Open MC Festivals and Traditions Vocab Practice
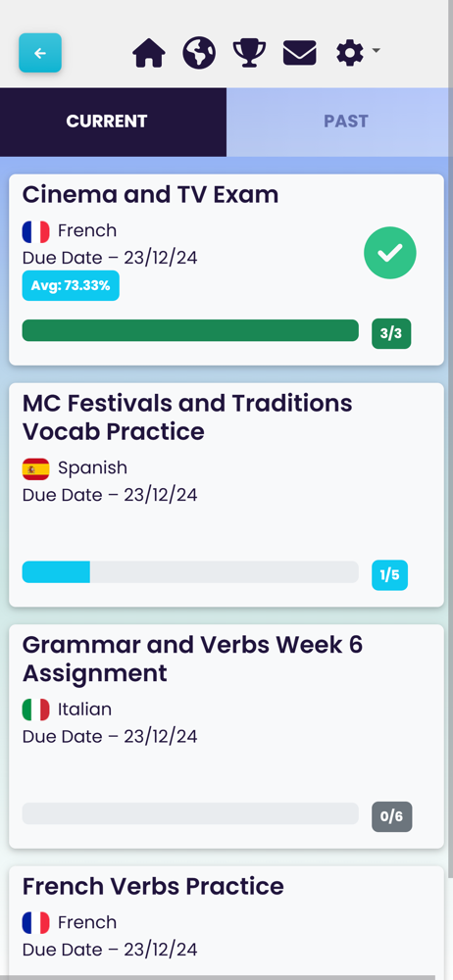Image resolution: width=453 pixels, height=980 pixels. pyautogui.click(x=226, y=495)
